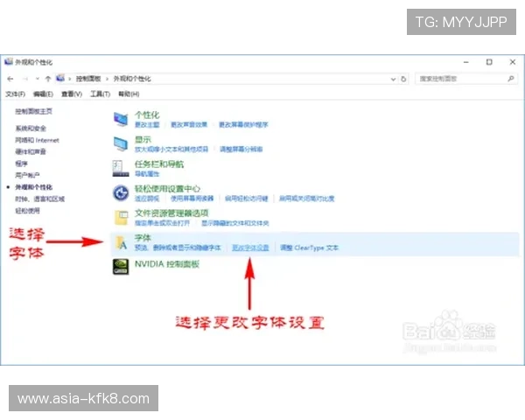Image resolution: width=525 pixels, height=420 pixels.
Task: Click the 控制面板 breadcrumb in address bar
Action: 88,79
